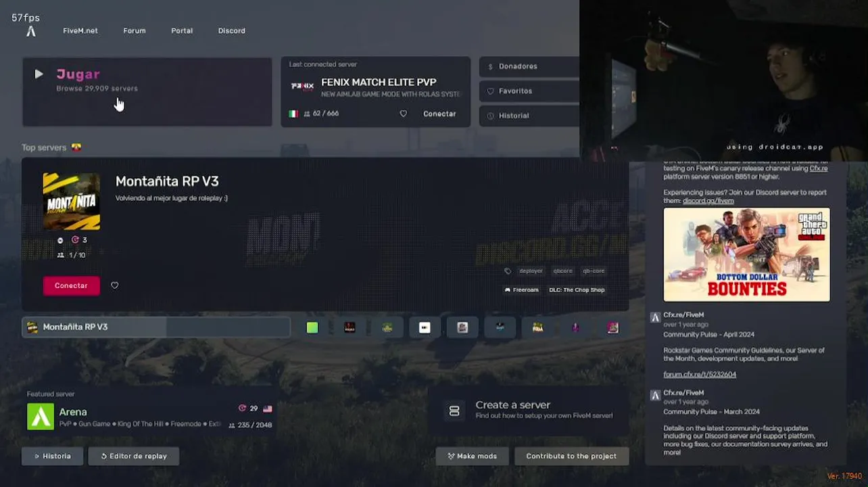Open the Bottom Dollar Bounties news image

[x=746, y=254]
